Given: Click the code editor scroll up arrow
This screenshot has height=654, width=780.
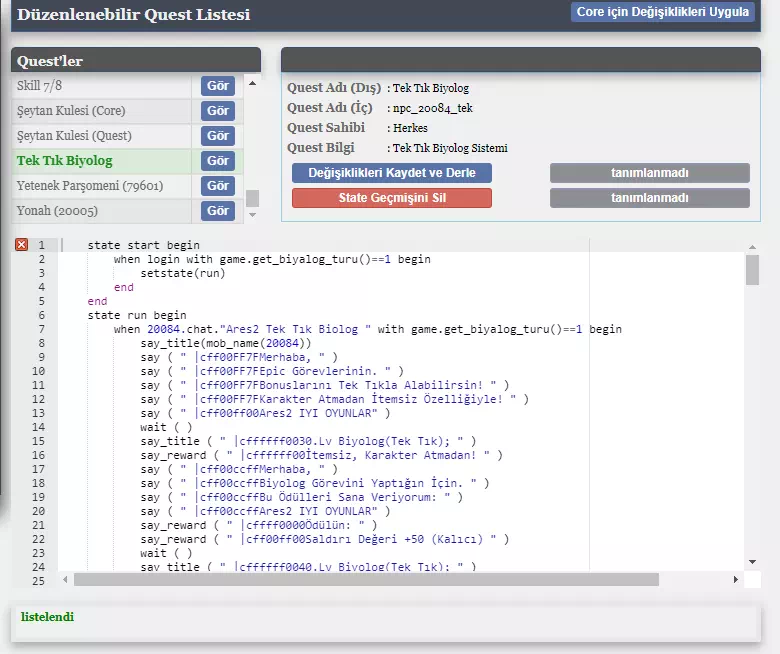Looking at the screenshot, I should tap(752, 247).
